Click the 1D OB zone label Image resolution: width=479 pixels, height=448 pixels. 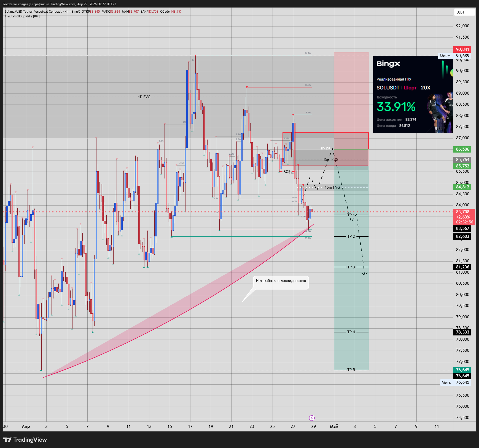[x=325, y=149]
